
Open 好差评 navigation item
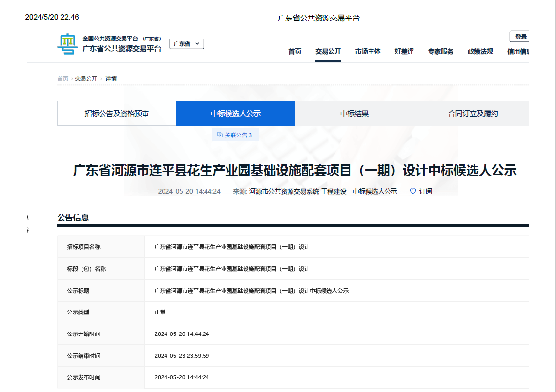pos(404,52)
